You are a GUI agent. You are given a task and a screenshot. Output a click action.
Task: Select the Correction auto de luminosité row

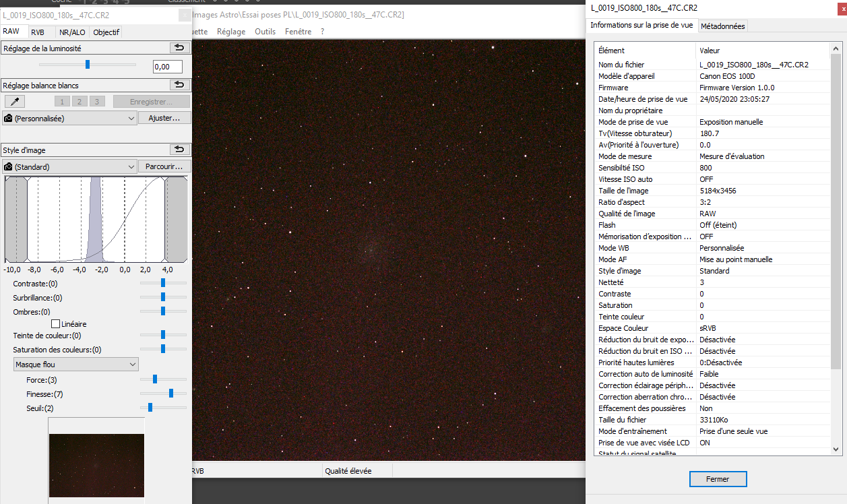tap(713, 374)
